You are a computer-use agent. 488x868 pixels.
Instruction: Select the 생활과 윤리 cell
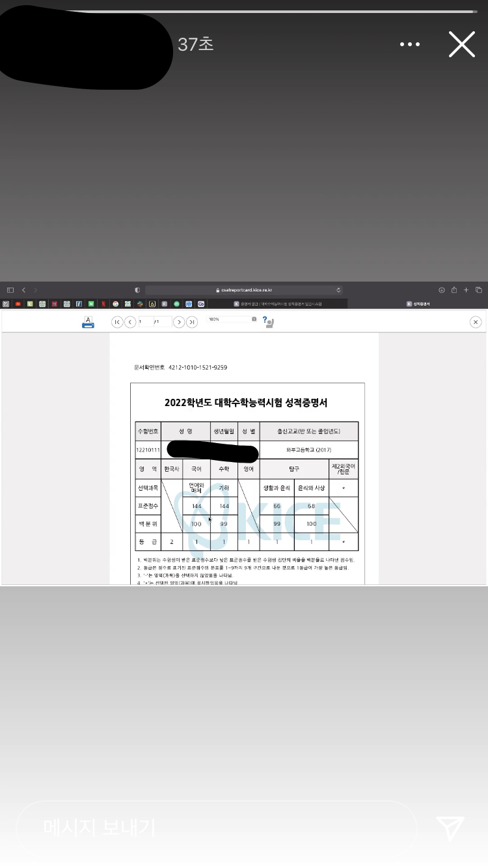tap(277, 487)
